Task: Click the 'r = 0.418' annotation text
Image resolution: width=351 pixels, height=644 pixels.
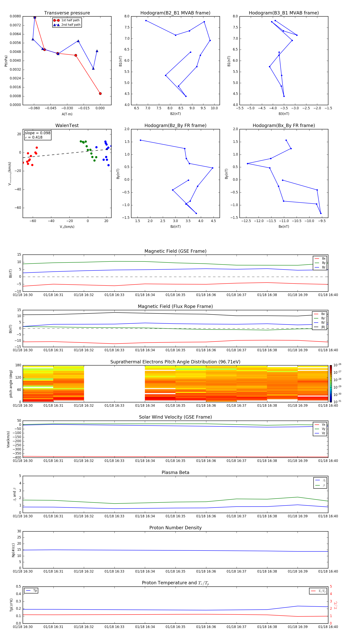Action: [x=34, y=137]
